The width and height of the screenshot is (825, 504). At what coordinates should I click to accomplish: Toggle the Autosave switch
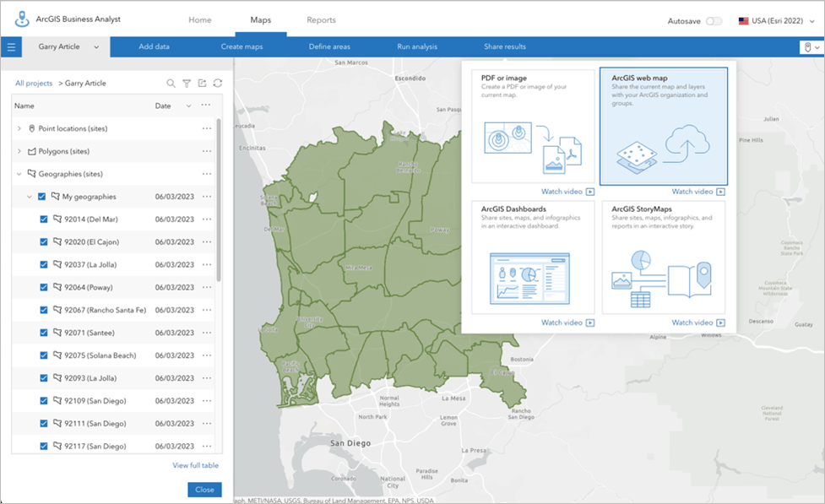coord(714,21)
